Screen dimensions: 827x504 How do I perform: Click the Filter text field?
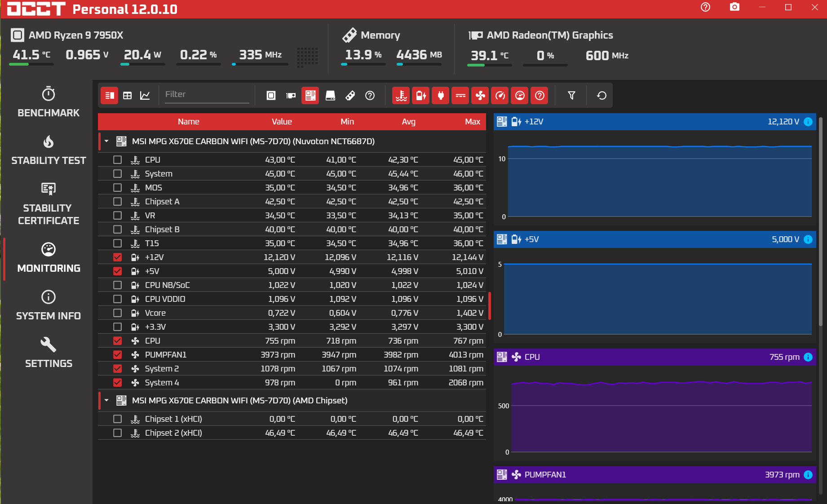click(x=207, y=95)
